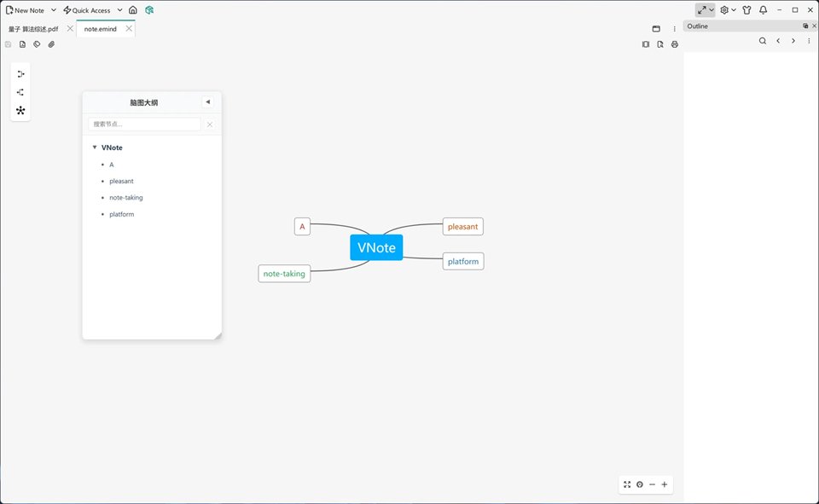Click the find-in-page document search icon
Image resolution: width=819 pixels, height=504 pixels.
[660, 44]
